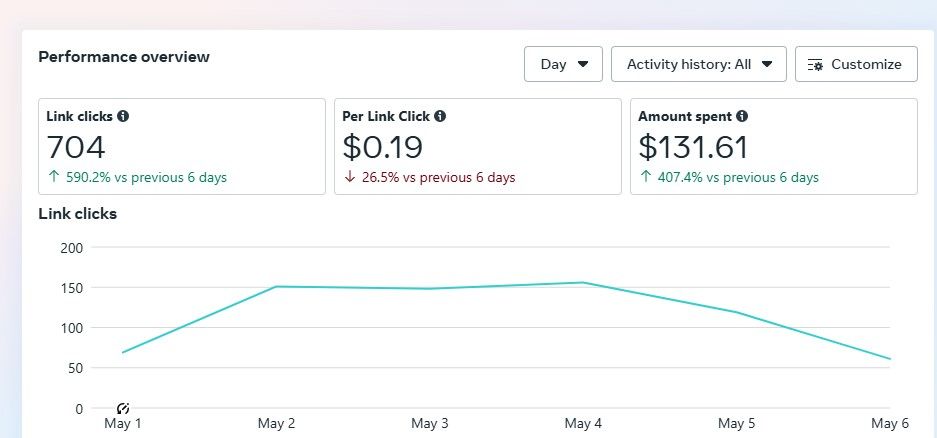The height and width of the screenshot is (438, 937).
Task: Select the Per Link Click metric card
Action: tap(478, 146)
